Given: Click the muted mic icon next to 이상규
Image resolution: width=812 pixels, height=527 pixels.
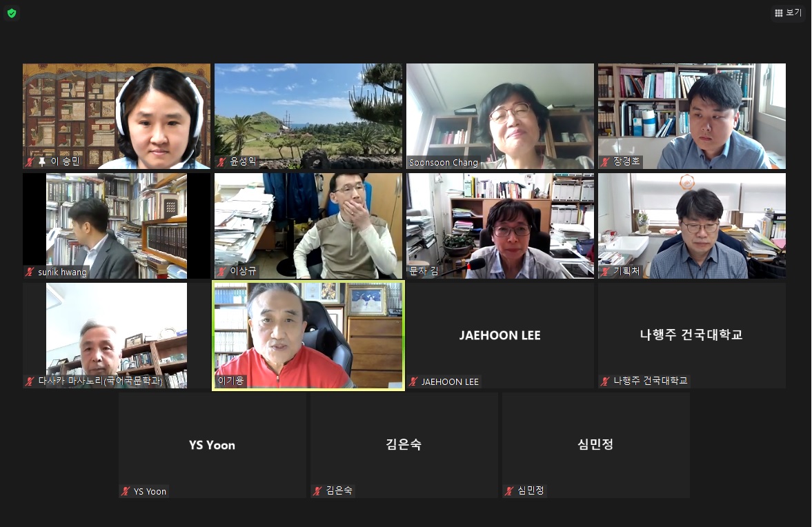Looking at the screenshot, I should coord(221,271).
